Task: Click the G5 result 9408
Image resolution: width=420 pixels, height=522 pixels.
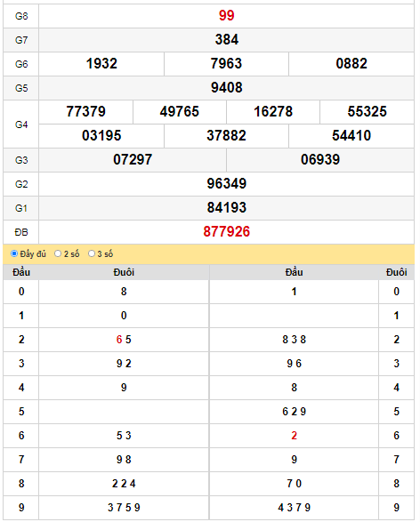Action: (227, 87)
